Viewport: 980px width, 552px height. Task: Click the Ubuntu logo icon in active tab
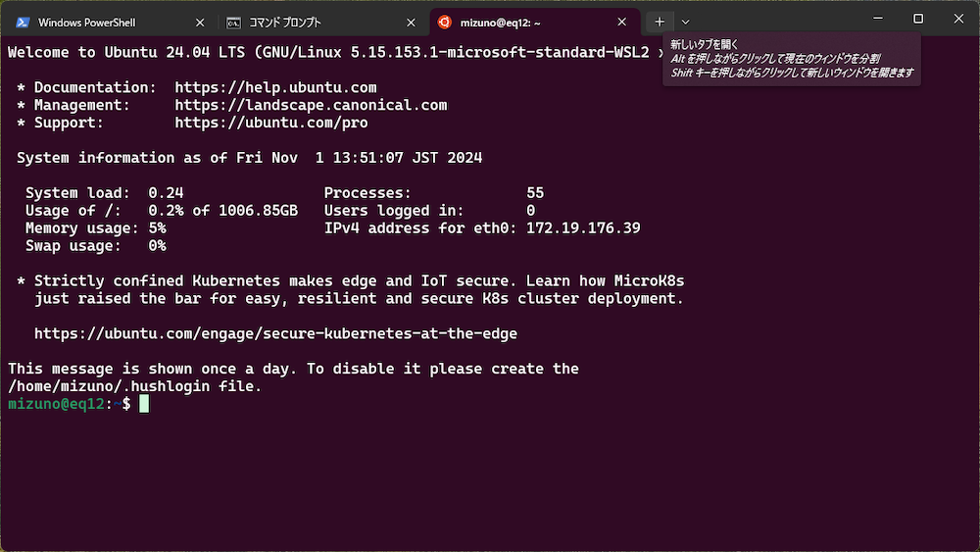pos(444,23)
